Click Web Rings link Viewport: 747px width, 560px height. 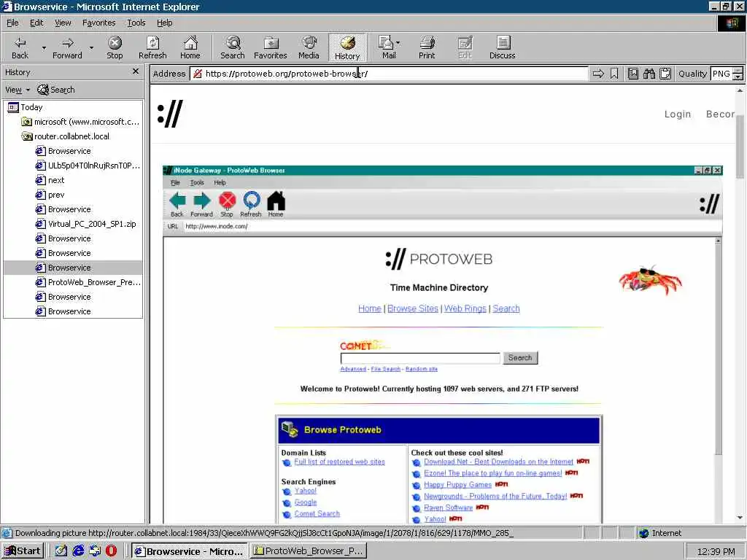click(465, 308)
